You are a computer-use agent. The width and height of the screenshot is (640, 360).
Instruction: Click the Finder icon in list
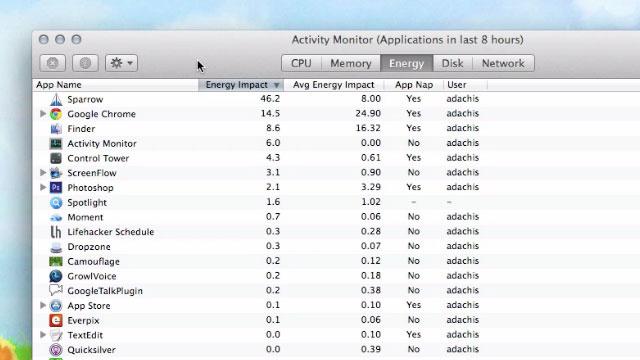(56, 129)
